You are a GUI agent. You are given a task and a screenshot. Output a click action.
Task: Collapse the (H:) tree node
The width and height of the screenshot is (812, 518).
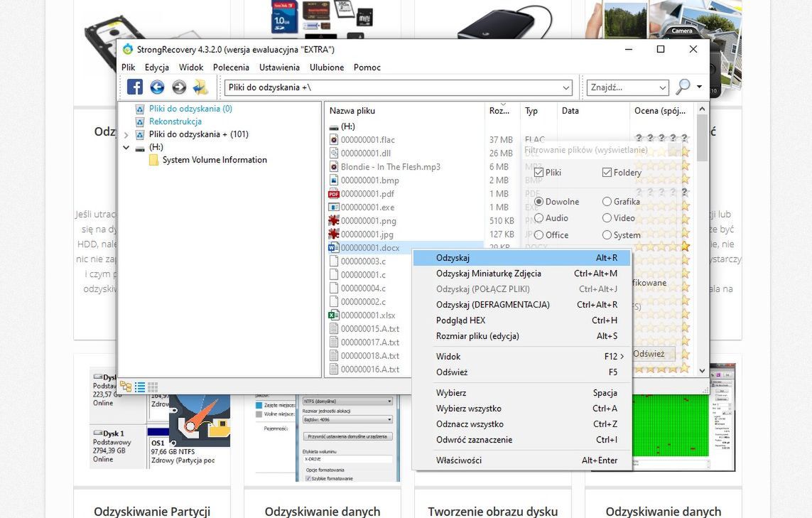point(126,148)
